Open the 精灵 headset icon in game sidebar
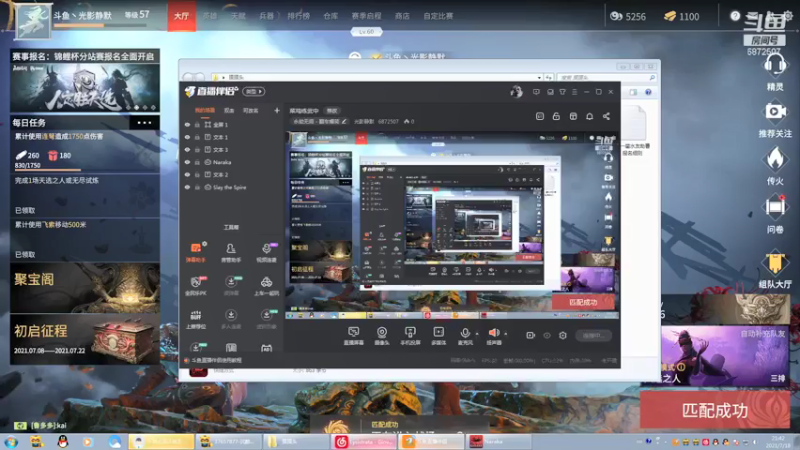The width and height of the screenshot is (800, 450). pos(775,65)
